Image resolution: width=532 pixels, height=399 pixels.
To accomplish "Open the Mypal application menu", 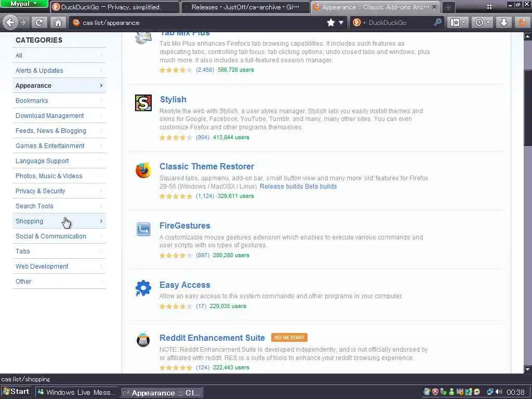I will [x=24, y=4].
